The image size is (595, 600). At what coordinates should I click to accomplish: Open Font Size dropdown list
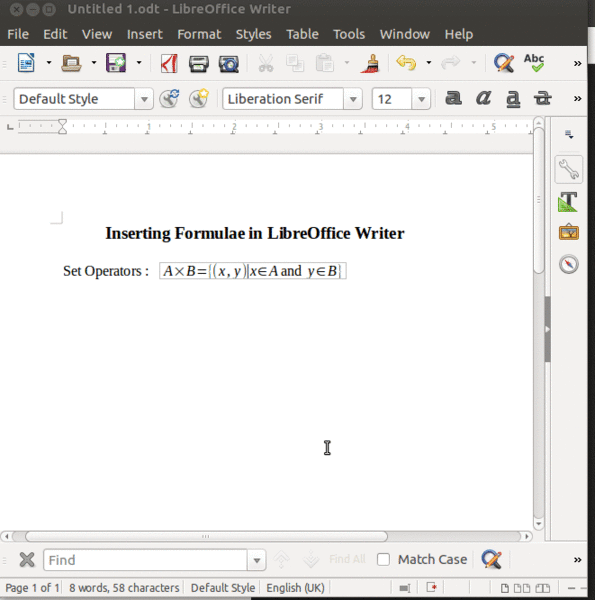click(x=421, y=99)
